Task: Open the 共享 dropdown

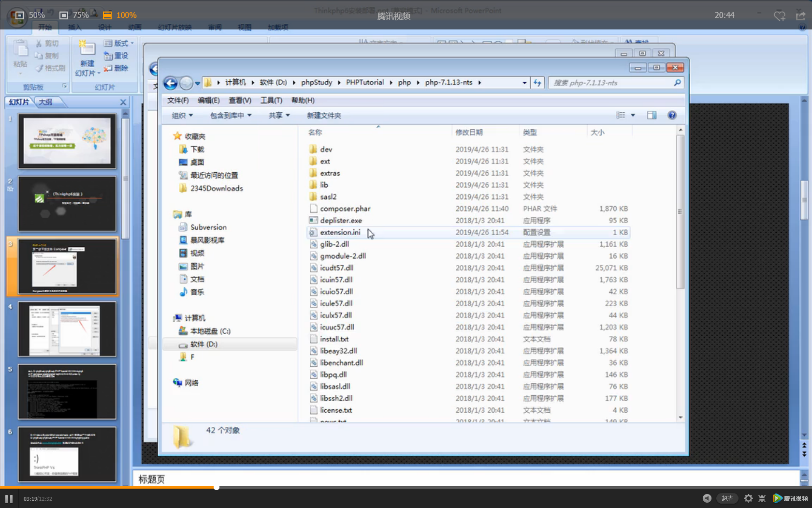Action: pos(279,115)
